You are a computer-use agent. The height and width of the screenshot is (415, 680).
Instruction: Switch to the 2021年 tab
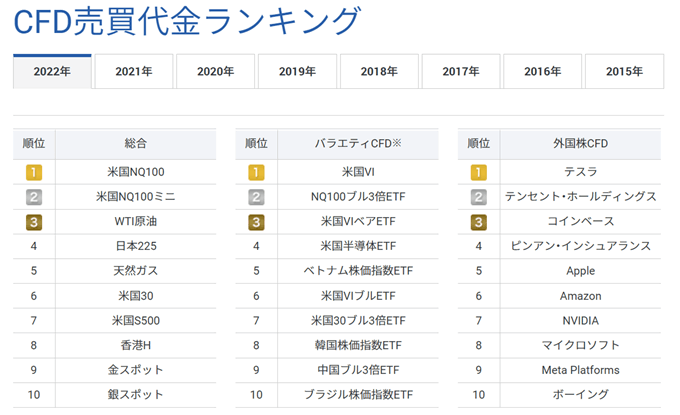pos(134,72)
